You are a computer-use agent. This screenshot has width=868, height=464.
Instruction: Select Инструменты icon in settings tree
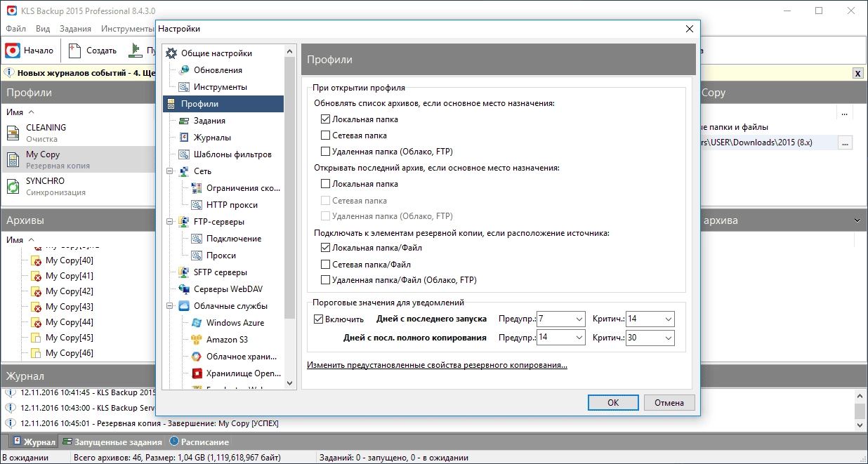coord(184,87)
